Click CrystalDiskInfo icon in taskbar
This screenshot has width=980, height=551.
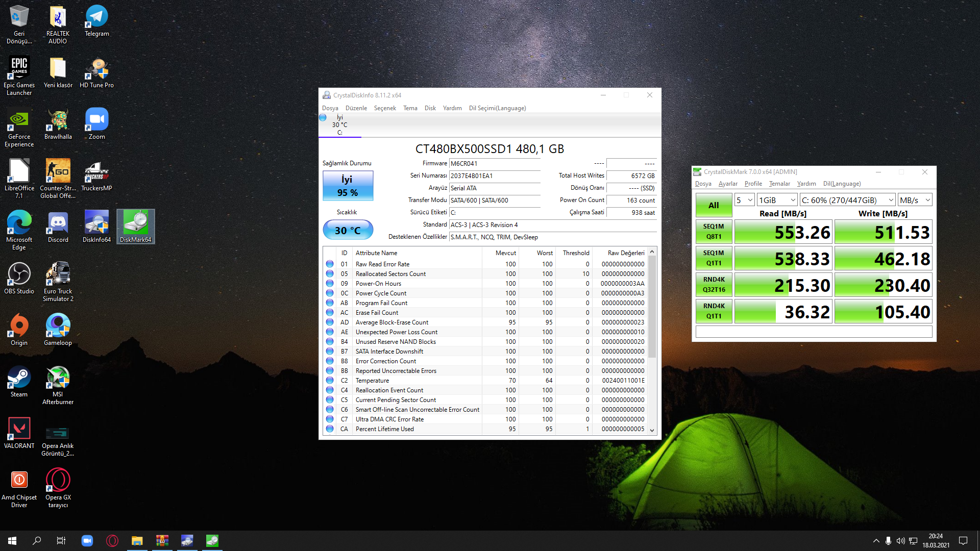[x=187, y=541]
